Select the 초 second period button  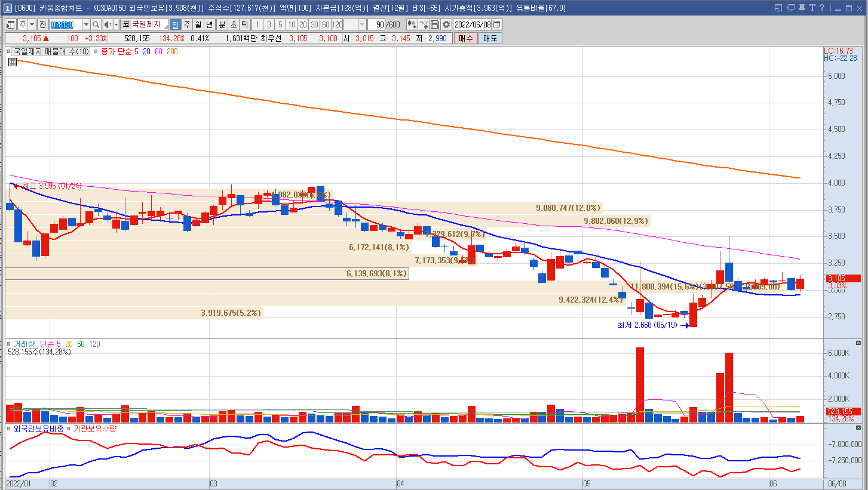[x=233, y=24]
